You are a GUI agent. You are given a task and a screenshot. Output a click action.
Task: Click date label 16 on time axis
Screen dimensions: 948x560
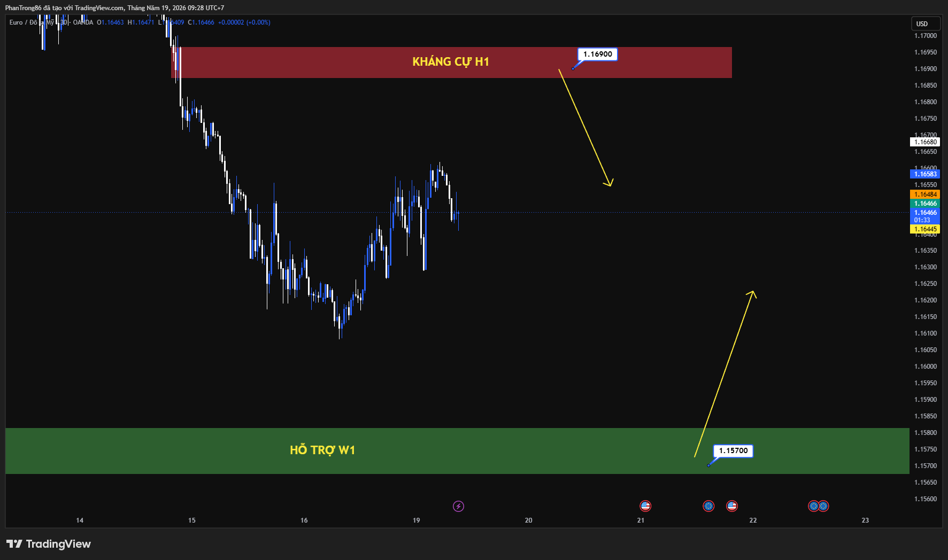point(304,520)
